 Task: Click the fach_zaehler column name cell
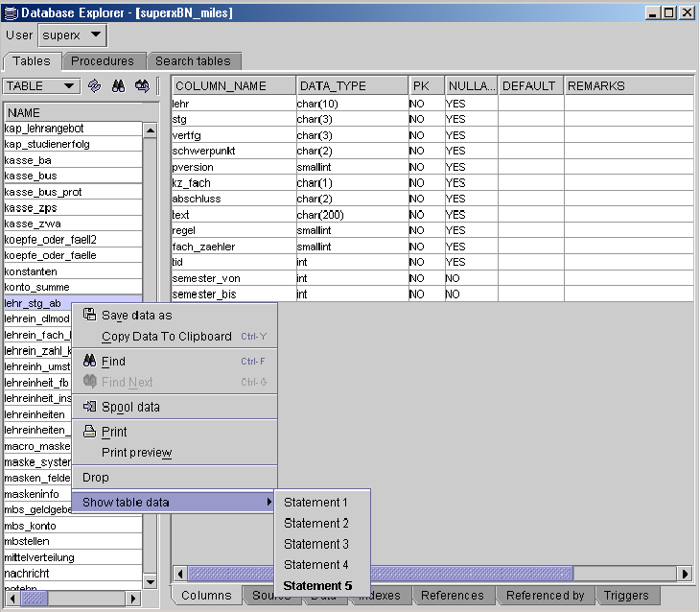pos(234,247)
